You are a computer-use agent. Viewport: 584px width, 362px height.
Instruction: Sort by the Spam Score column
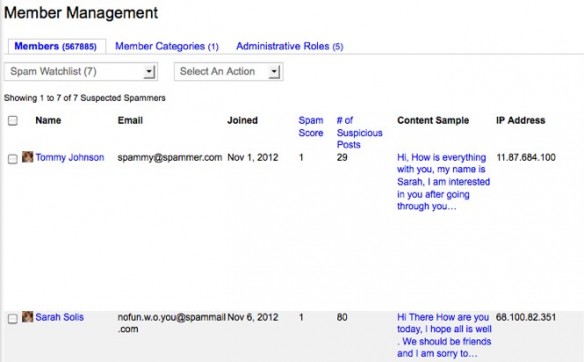pos(311,127)
